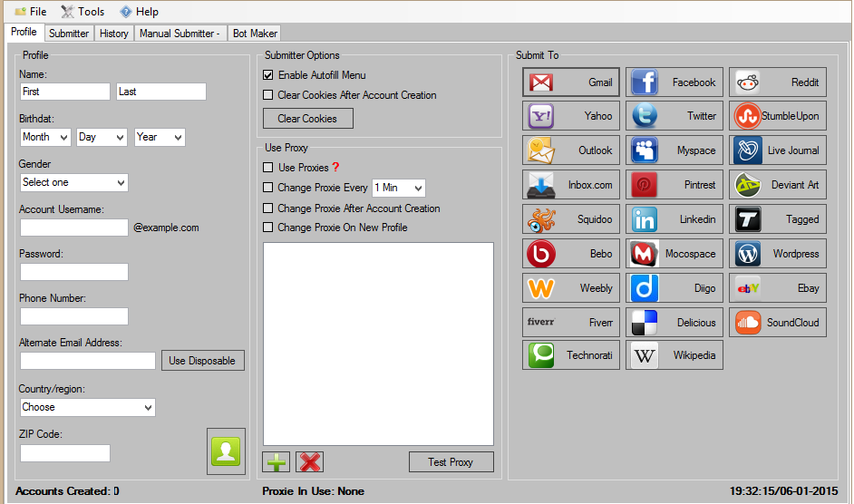Select the Bebo button
This screenshot has width=854, height=504.
571,254
